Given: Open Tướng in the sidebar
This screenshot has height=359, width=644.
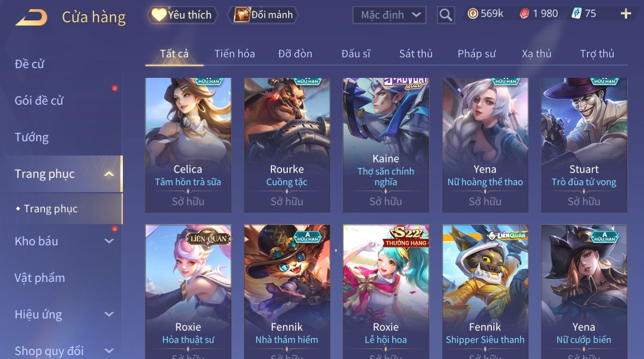Looking at the screenshot, I should [32, 137].
